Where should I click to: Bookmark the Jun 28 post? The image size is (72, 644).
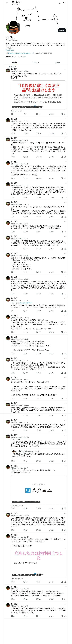coord(62,217)
